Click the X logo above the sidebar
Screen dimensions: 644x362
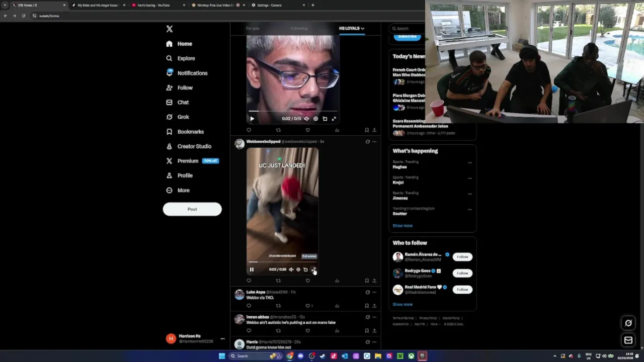point(170,29)
